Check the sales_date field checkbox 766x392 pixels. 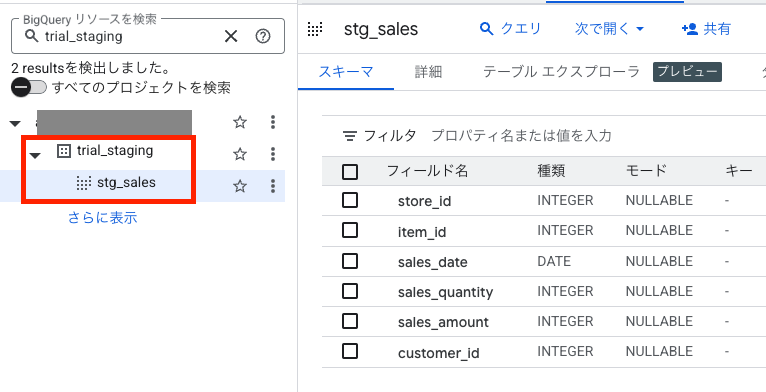pos(350,261)
